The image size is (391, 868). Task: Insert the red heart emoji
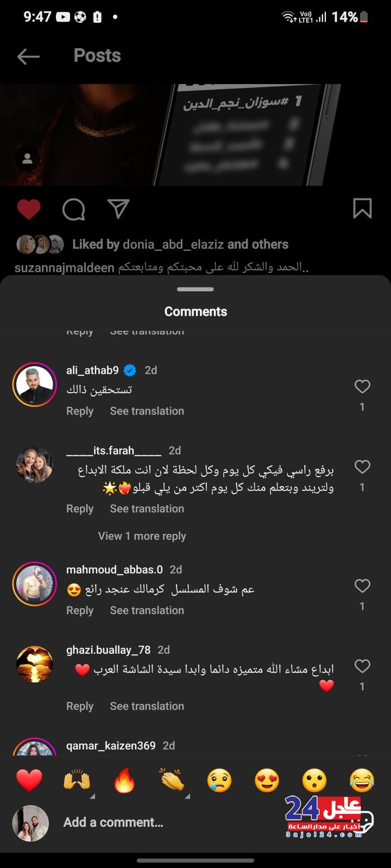[x=29, y=781]
